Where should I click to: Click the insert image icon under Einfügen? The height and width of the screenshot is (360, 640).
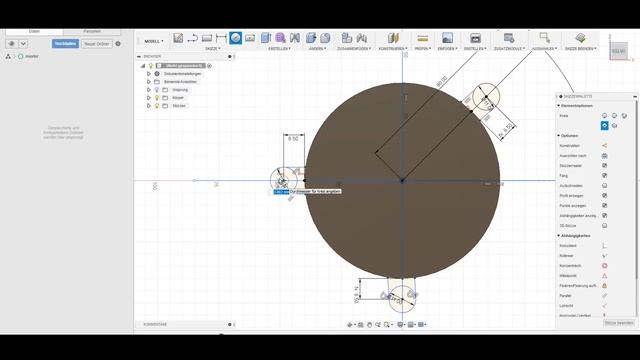coord(447,38)
